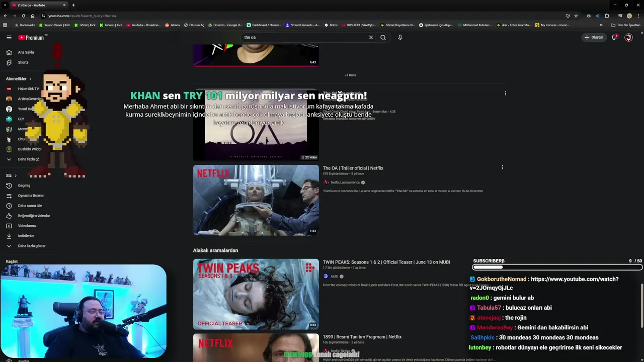This screenshot has height=362, width=644.
Task: Open the browser extensions puzzle icon
Action: coord(607,16)
